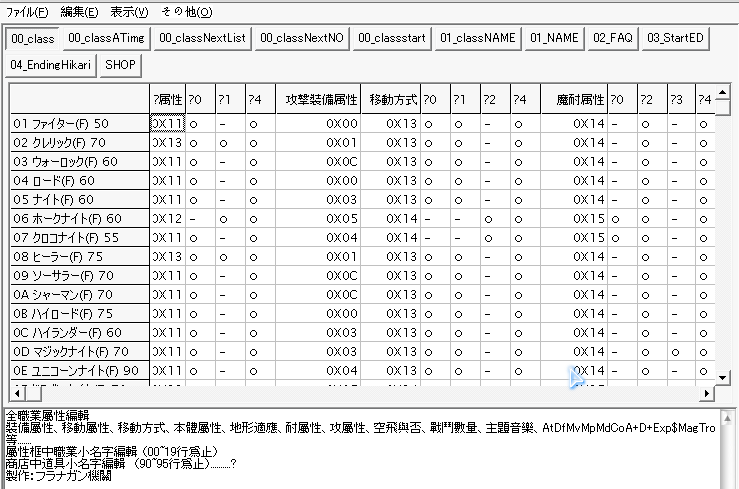This screenshot has height=489, width=739.
Task: Select the 01_classNAME tab
Action: pos(478,38)
